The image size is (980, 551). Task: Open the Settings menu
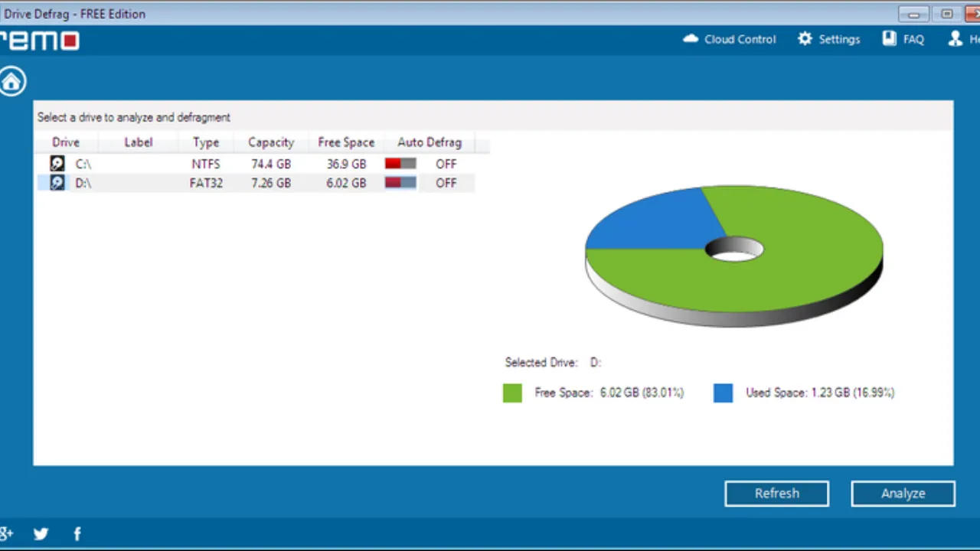click(828, 39)
